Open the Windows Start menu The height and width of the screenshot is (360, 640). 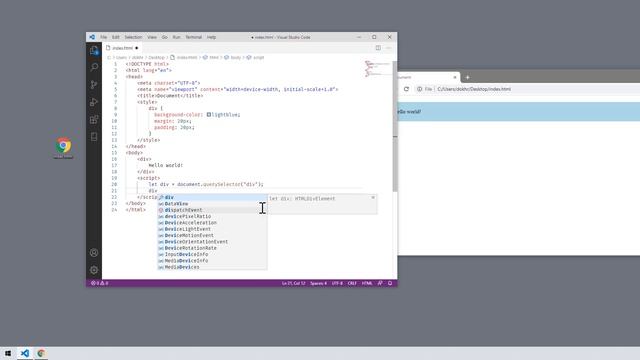click(x=8, y=353)
